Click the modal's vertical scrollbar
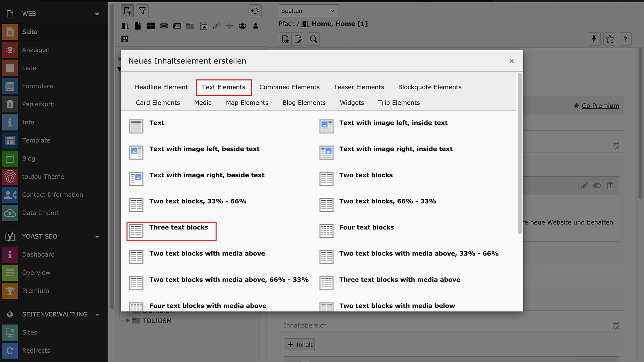The image size is (644, 362). point(520,154)
